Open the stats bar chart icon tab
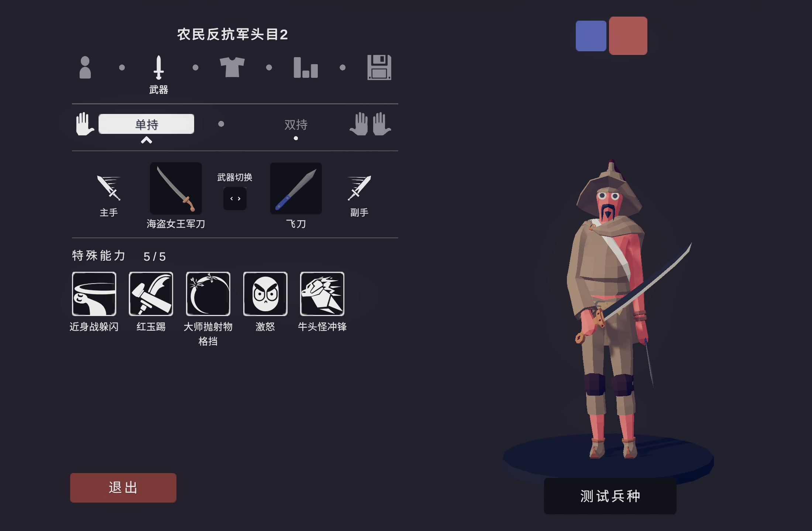812x531 pixels. pyautogui.click(x=306, y=67)
